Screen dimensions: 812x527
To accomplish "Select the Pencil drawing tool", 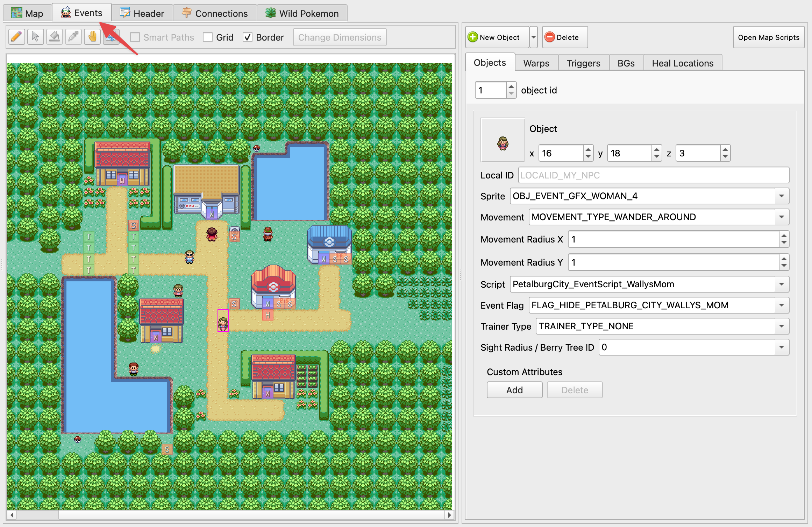I will (16, 37).
